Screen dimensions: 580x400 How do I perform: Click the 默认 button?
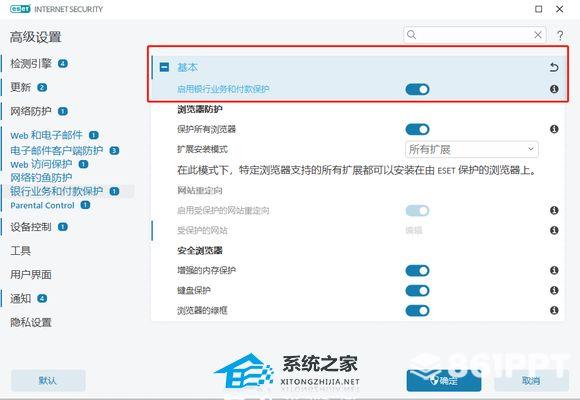click(x=48, y=380)
